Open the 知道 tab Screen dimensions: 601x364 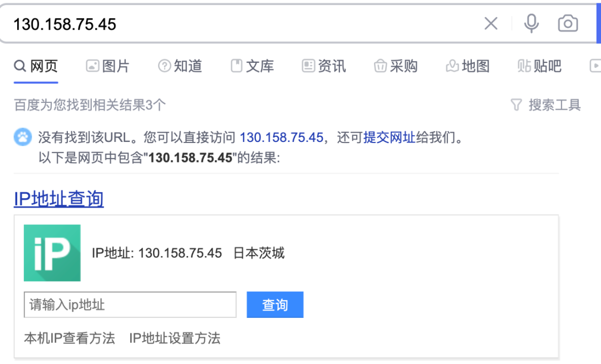click(180, 66)
